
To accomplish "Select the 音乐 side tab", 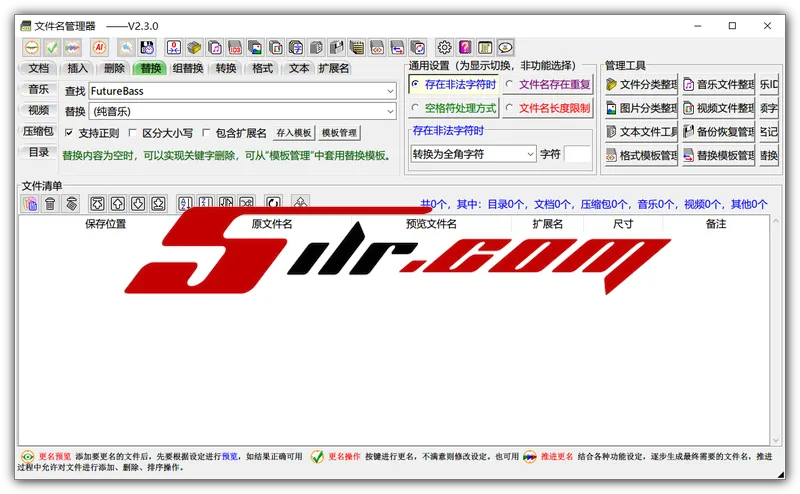I will (38, 90).
